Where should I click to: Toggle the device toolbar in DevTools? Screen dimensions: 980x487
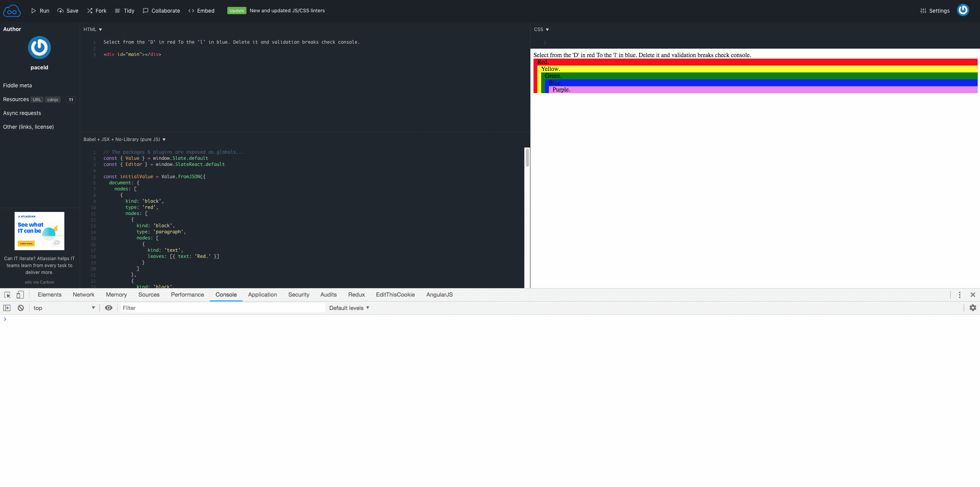(x=20, y=295)
